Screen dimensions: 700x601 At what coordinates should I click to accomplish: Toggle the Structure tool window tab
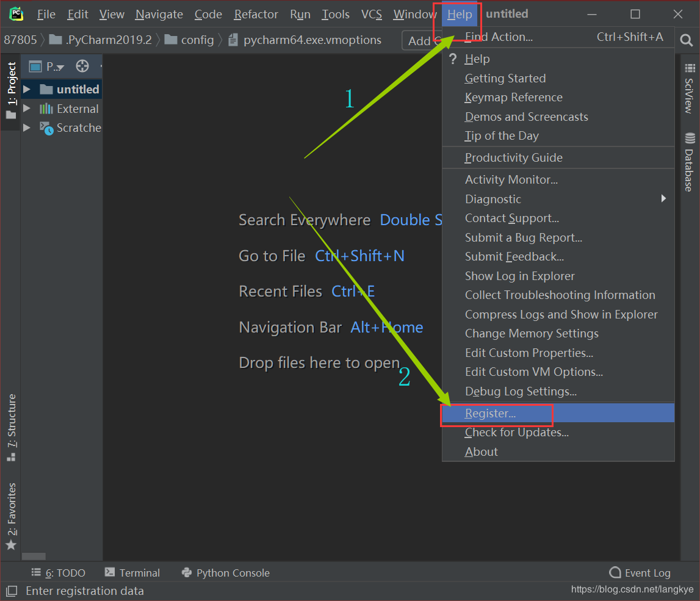[x=11, y=427]
